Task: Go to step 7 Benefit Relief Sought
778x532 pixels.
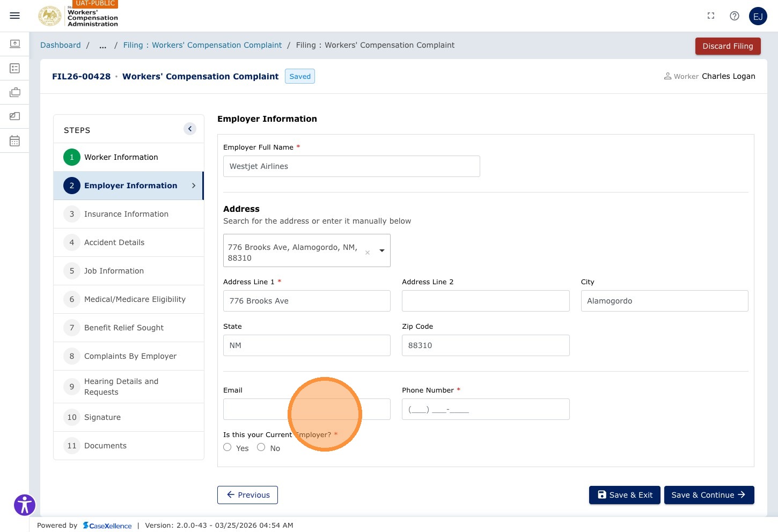Action: click(129, 328)
